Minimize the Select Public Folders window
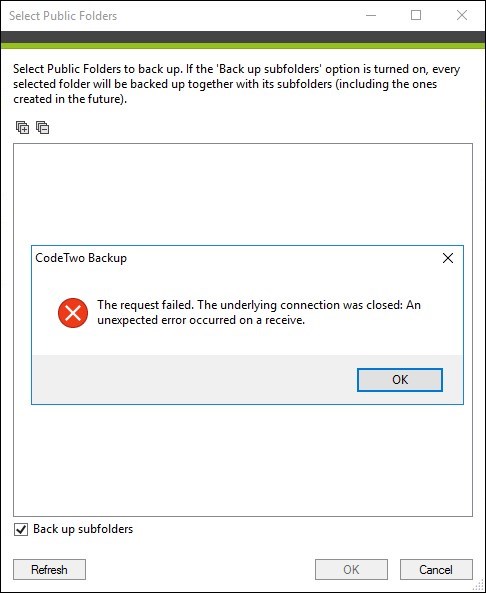Viewport: 486px width, 593px height. [x=371, y=16]
